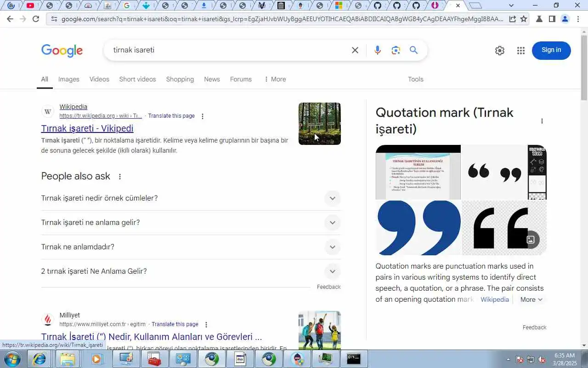
Task: Start voice search via microphone icon
Action: [x=378, y=50]
